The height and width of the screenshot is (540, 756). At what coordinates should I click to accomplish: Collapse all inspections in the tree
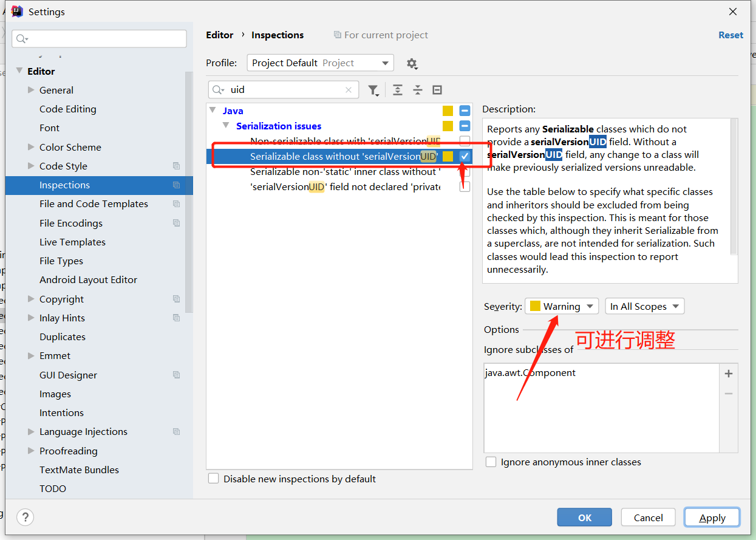point(417,89)
